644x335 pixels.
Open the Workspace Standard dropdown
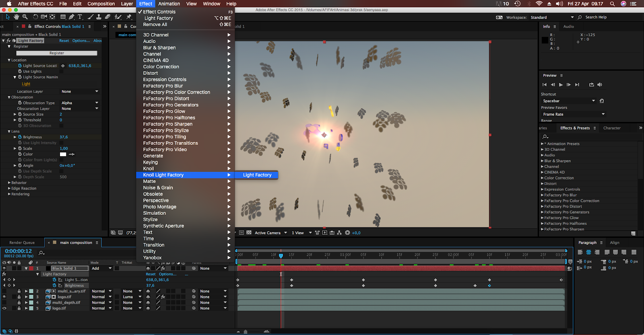click(x=552, y=17)
